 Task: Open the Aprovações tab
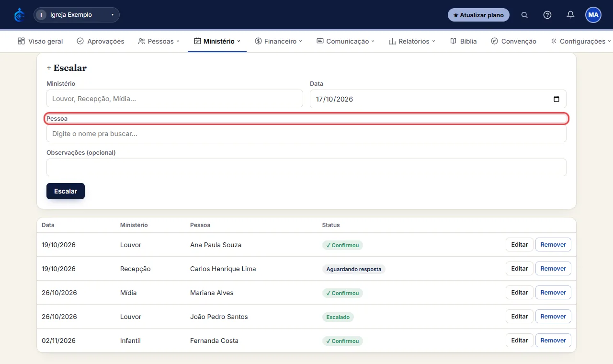click(x=101, y=41)
